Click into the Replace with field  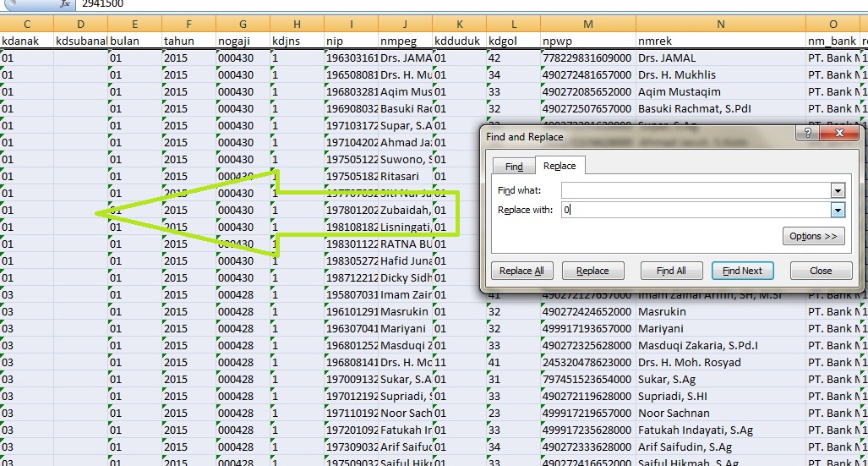coord(696,210)
